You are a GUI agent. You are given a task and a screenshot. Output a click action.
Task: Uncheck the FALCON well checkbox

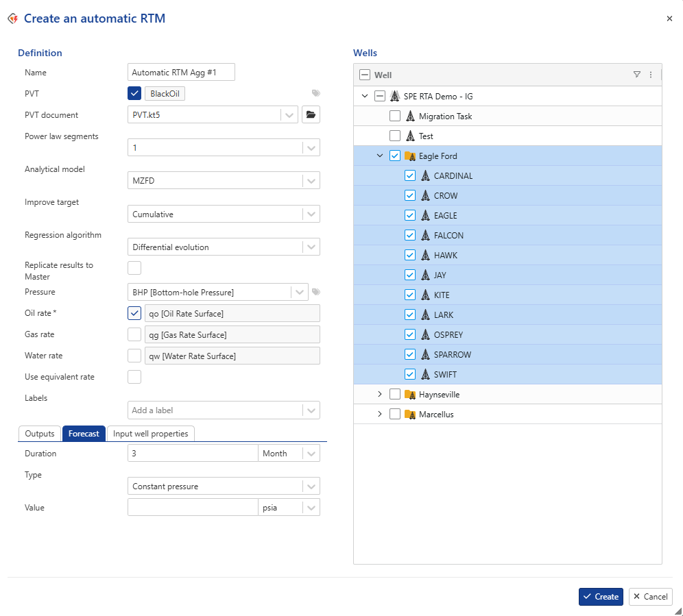pos(410,236)
